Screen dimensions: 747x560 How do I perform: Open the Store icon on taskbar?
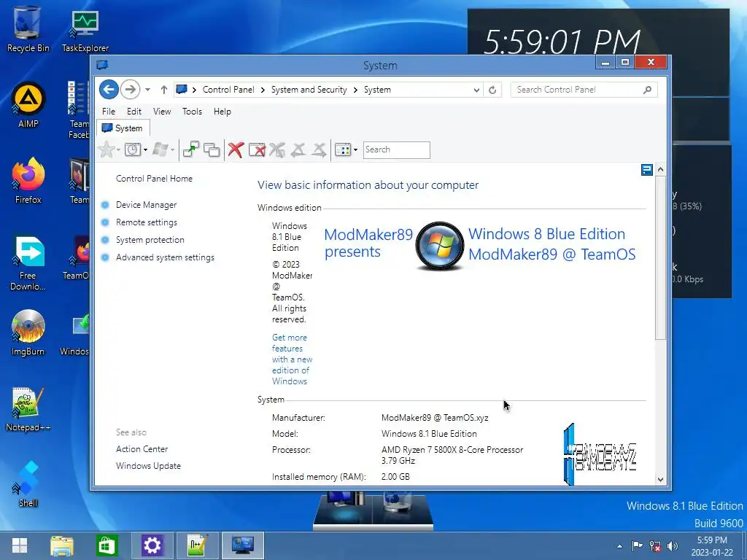pos(107,545)
